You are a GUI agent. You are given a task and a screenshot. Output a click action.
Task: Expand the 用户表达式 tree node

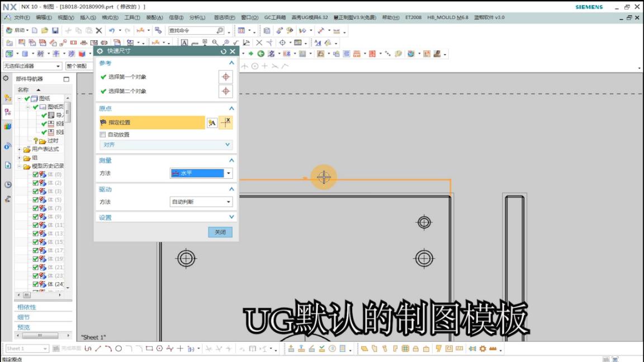pos(20,149)
